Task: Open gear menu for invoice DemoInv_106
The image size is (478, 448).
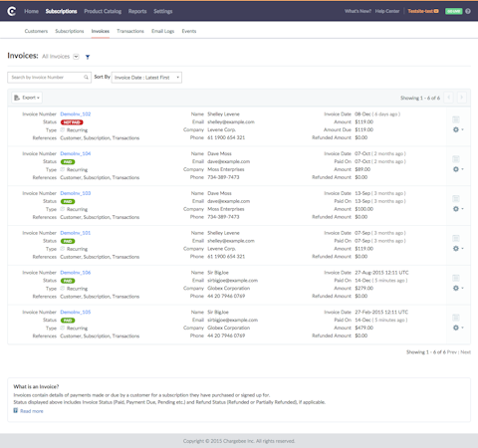Action: [458, 288]
